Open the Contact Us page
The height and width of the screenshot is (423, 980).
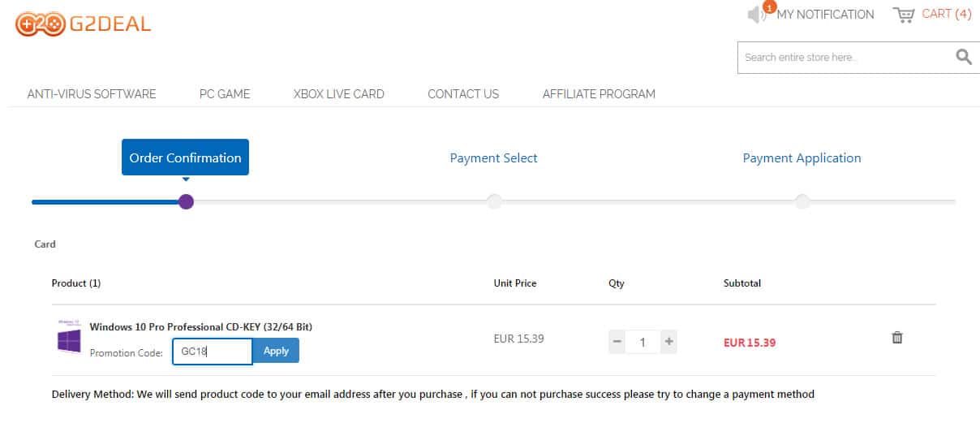click(463, 94)
